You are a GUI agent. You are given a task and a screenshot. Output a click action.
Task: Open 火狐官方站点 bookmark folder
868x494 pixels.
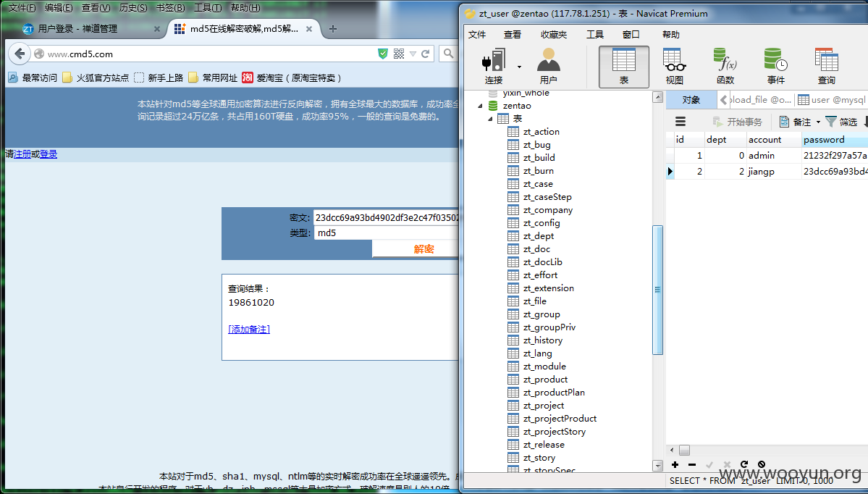[96, 78]
